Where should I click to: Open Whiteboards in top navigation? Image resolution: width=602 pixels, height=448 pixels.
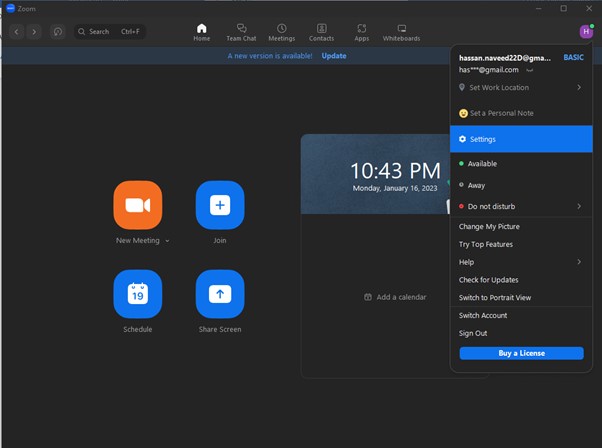401,32
